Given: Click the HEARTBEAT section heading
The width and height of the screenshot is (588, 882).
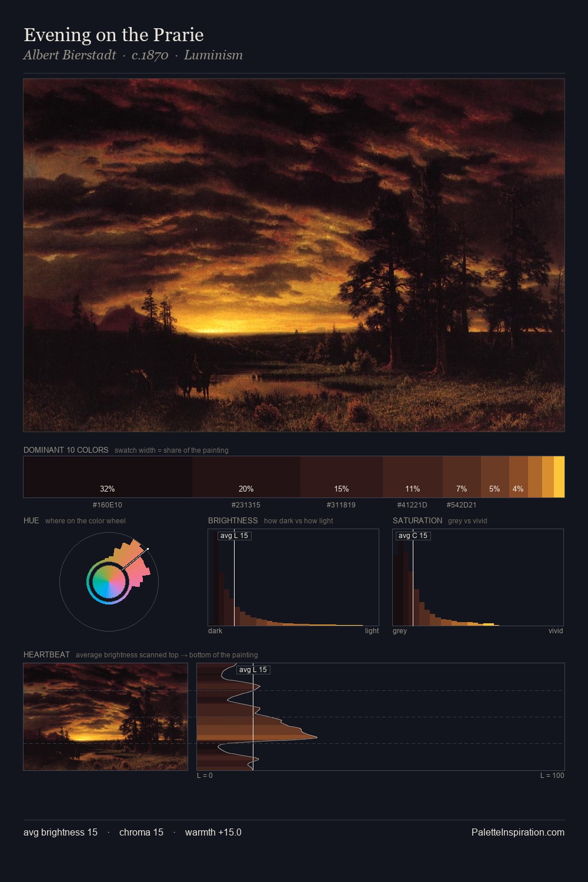Looking at the screenshot, I should tap(46, 654).
